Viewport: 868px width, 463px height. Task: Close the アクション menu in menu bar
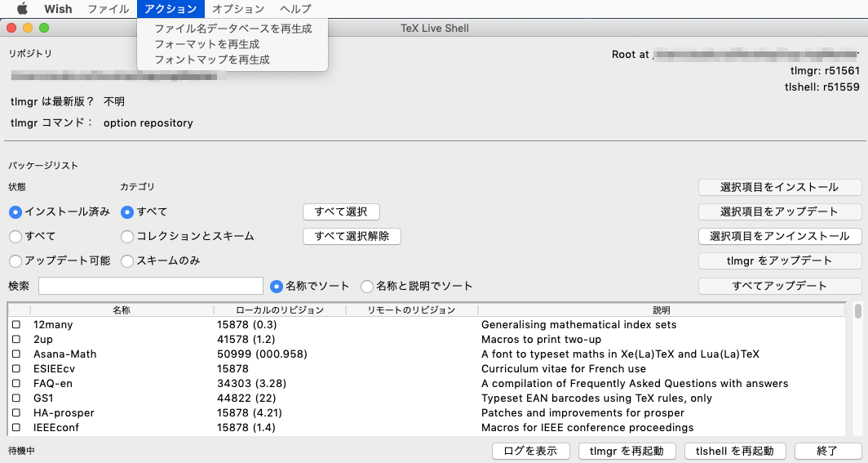pyautogui.click(x=170, y=9)
